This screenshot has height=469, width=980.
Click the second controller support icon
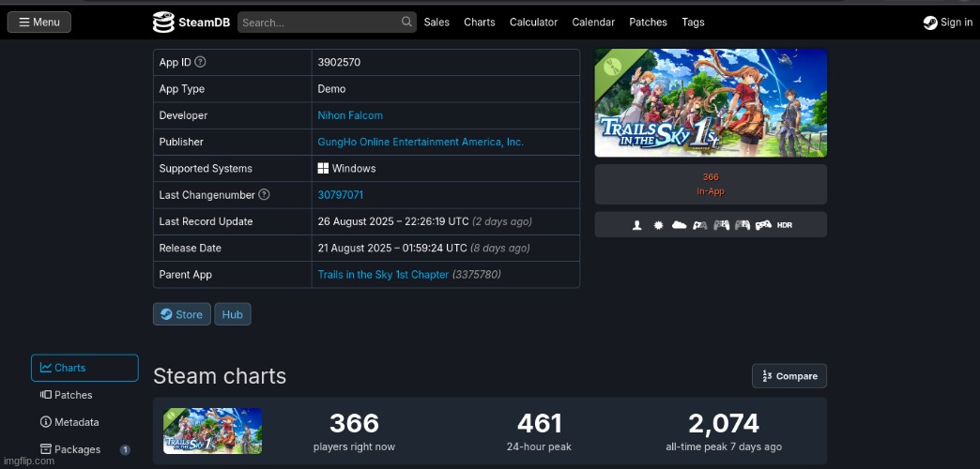(721, 225)
